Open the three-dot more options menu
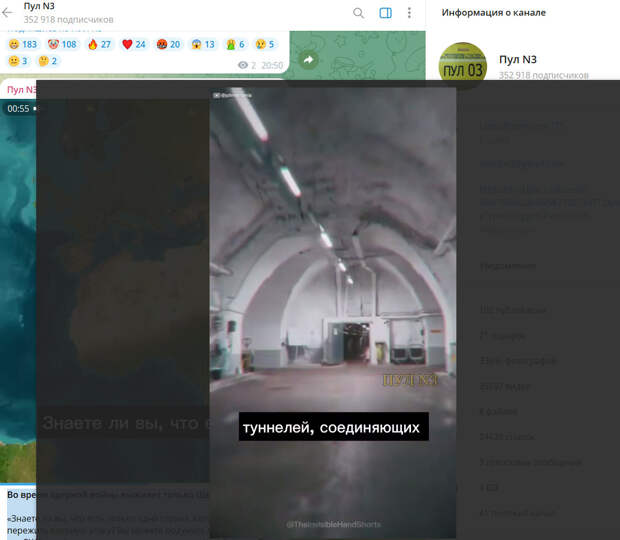Screen dimensions: 620x540 tap(409, 13)
